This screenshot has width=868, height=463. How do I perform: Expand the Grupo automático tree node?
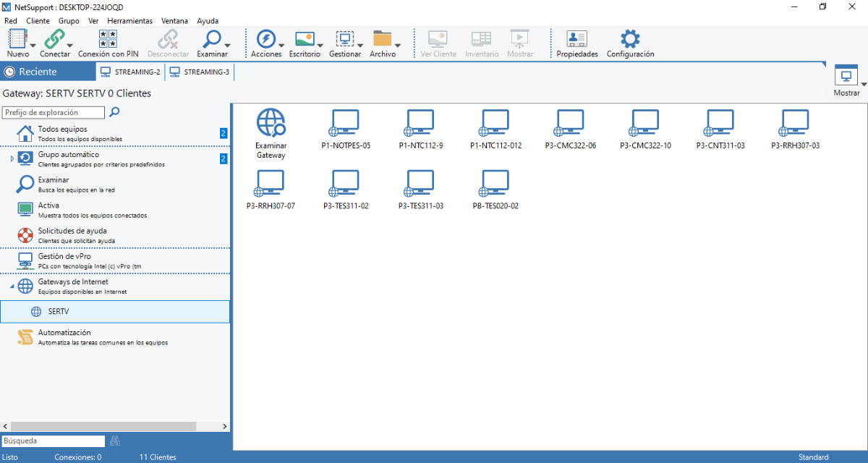click(12, 158)
